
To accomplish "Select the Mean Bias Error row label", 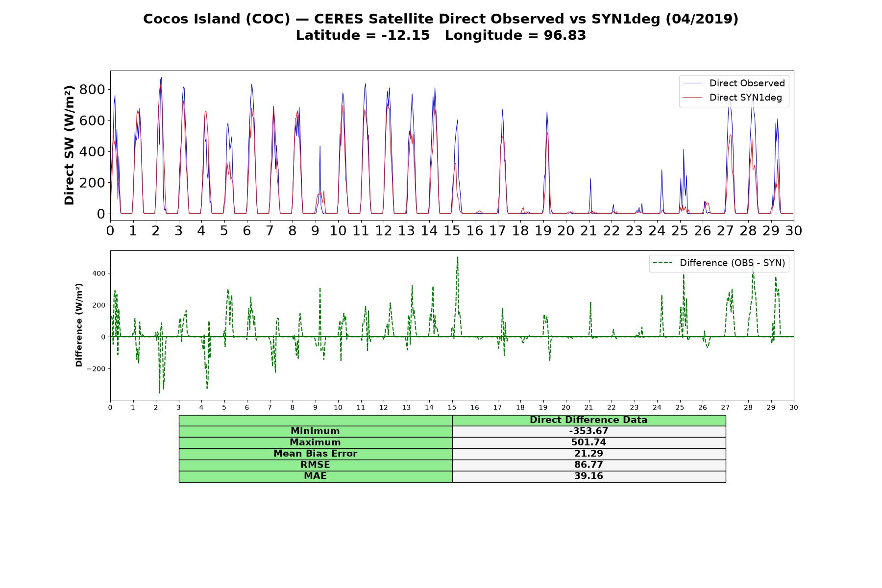I will click(315, 454).
